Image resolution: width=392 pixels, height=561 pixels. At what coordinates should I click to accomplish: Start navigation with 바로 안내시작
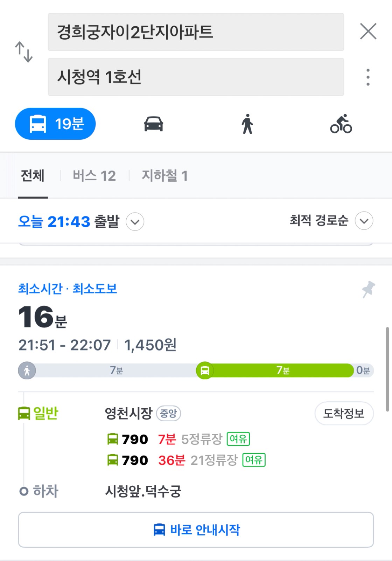click(196, 530)
